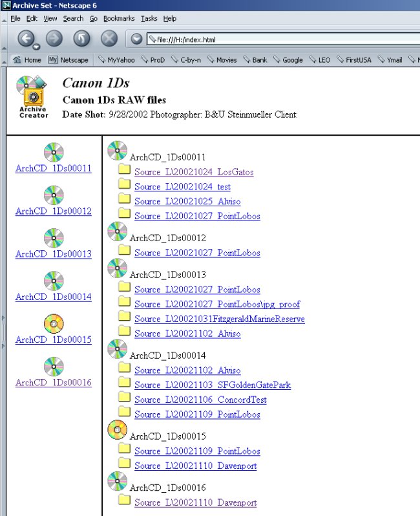Open the My Netscape toolbar shortcut
The height and width of the screenshot is (516, 420).
[68, 60]
